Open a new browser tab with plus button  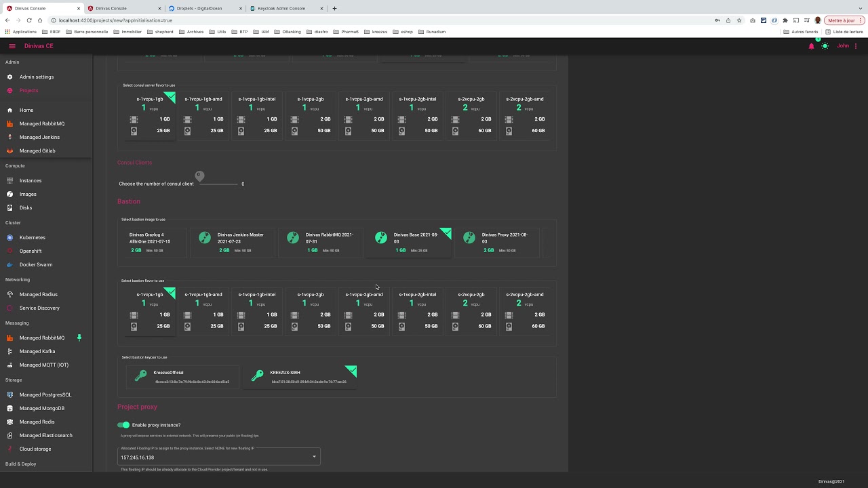334,8
